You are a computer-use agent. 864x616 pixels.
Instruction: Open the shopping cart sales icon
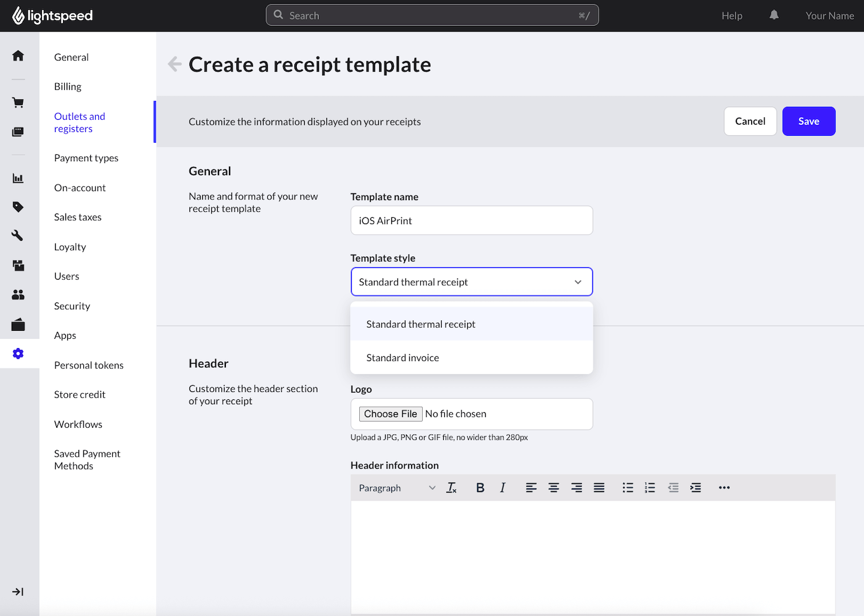(x=18, y=102)
